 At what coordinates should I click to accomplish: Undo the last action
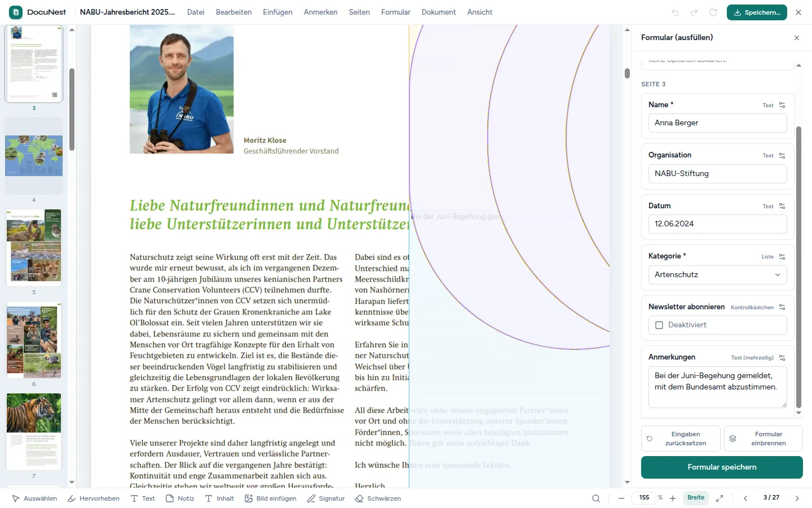coord(675,12)
